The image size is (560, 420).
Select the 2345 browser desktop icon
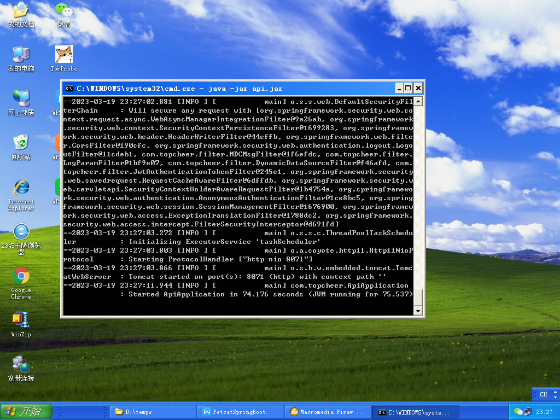pyautogui.click(x=21, y=239)
